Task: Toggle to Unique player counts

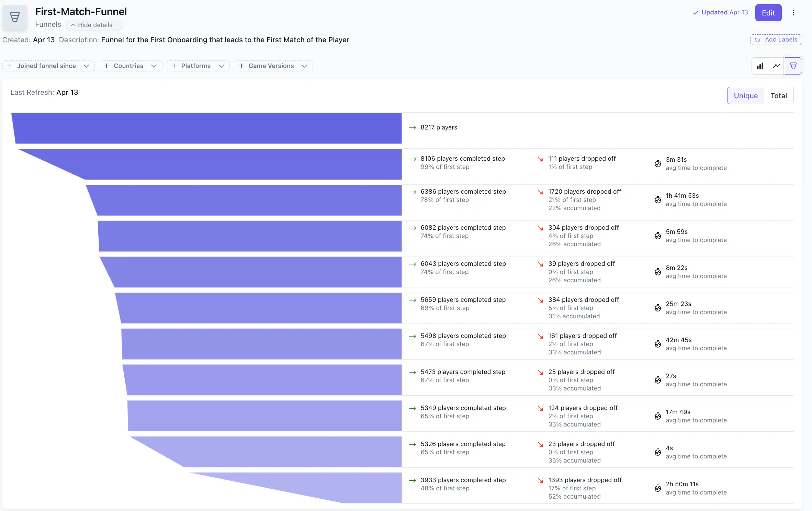Action: pos(745,96)
